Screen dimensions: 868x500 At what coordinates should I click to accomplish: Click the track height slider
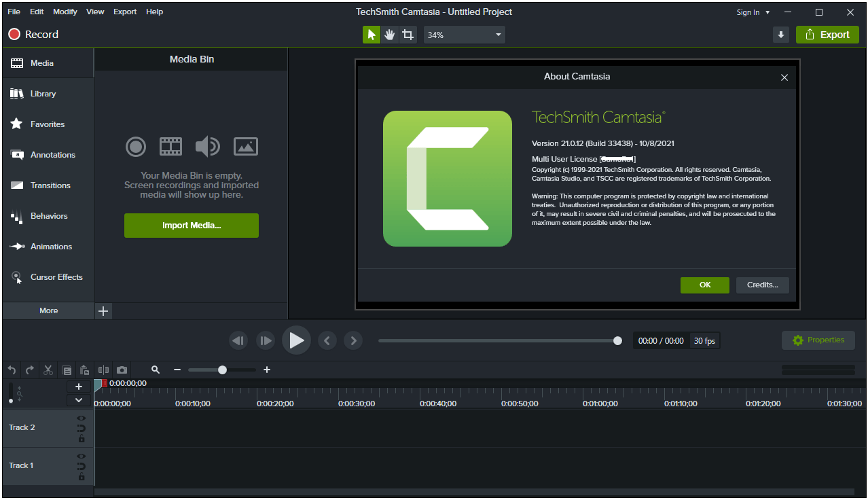(x=11, y=393)
